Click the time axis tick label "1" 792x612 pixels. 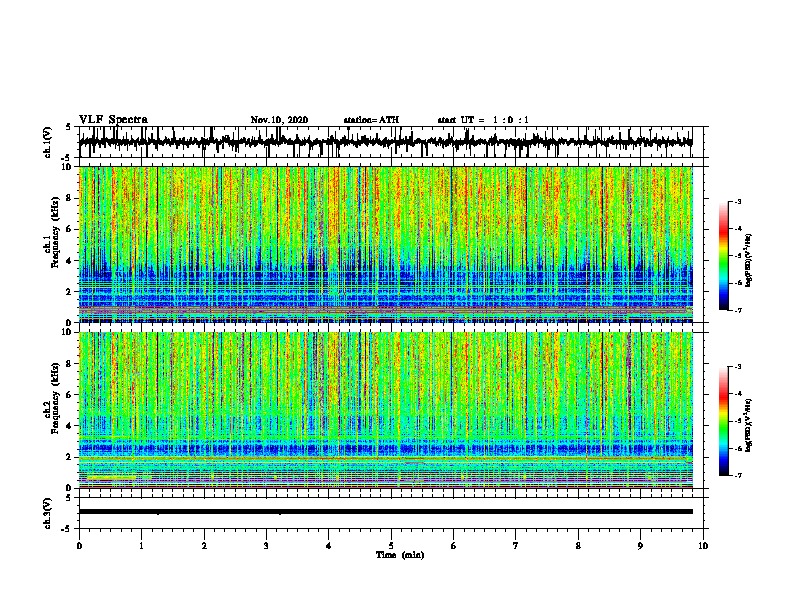tap(141, 546)
